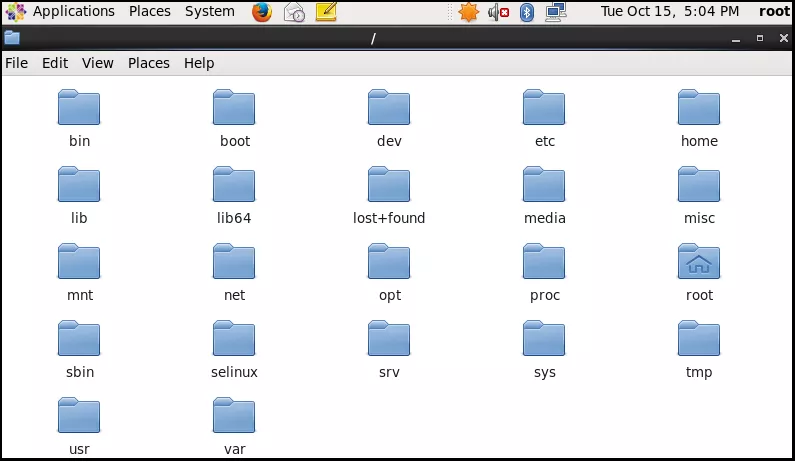Select the mnt folder icon
This screenshot has width=795, height=462.
point(79,261)
